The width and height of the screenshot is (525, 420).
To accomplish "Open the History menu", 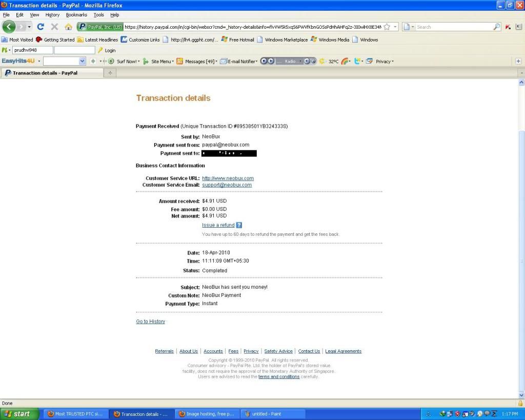I will (x=53, y=15).
